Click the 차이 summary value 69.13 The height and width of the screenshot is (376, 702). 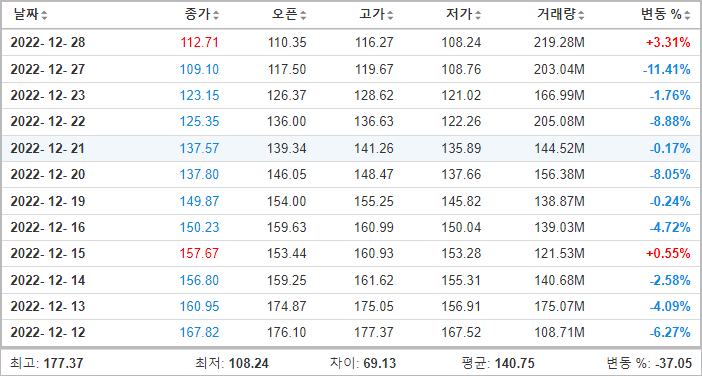coord(379,363)
